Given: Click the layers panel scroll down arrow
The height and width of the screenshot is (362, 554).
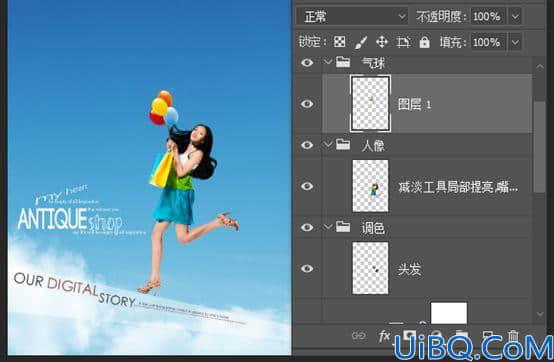Looking at the screenshot, I should [x=540, y=314].
